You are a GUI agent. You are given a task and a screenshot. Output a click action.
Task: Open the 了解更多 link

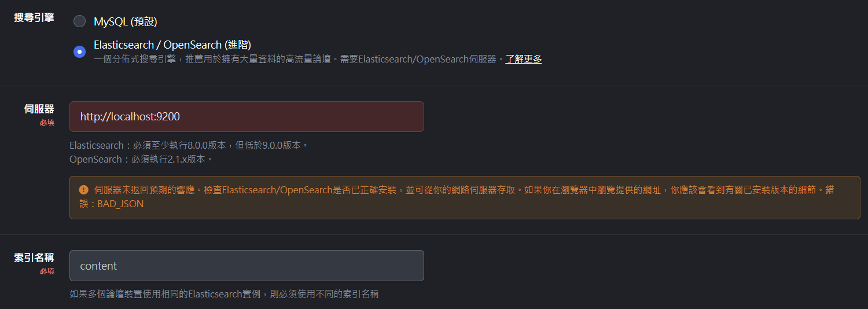[523, 59]
